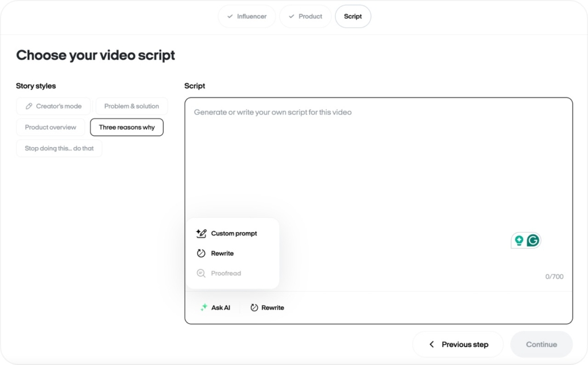Click the green Grammarly G icon
588x365 pixels.
click(x=533, y=241)
